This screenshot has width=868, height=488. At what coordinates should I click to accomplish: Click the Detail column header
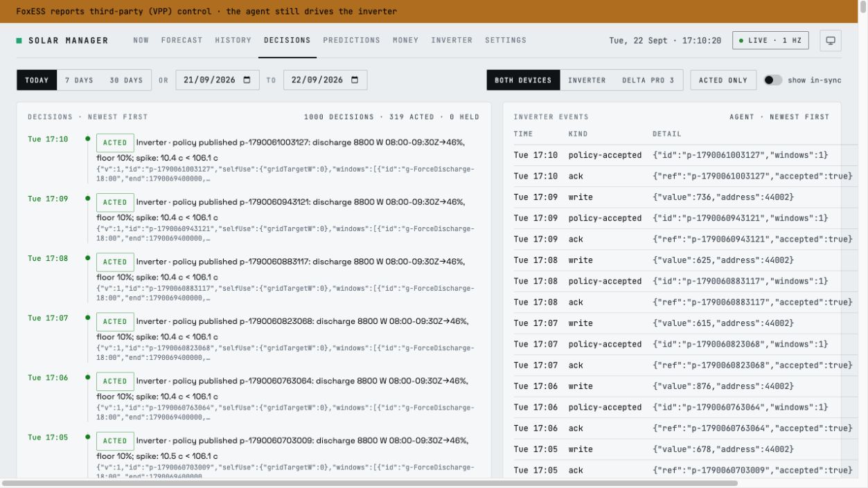[x=666, y=134]
